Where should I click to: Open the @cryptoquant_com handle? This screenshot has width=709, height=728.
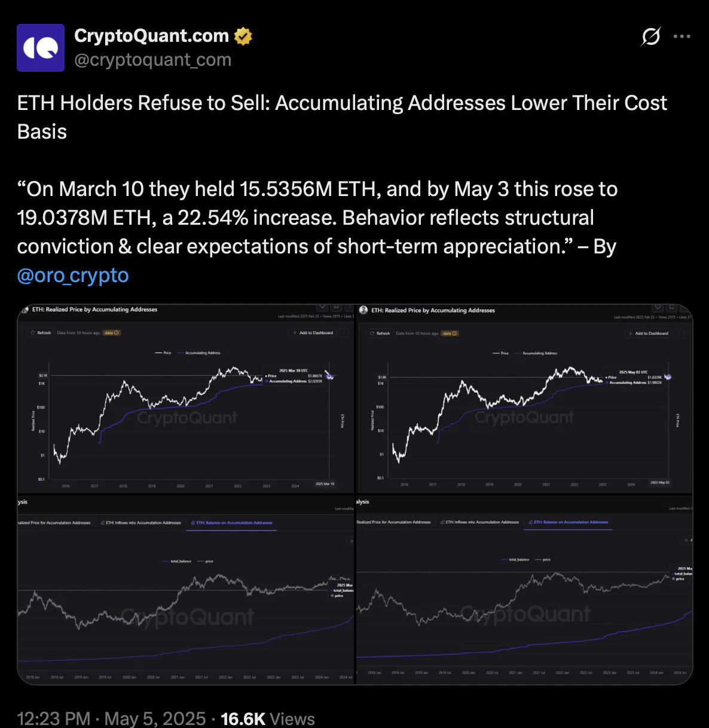[152, 60]
